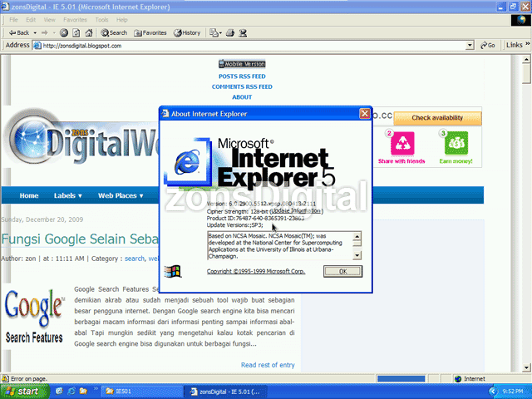Expand the Labels navigation dropdown
Image resolution: width=532 pixels, height=399 pixels.
click(68, 195)
